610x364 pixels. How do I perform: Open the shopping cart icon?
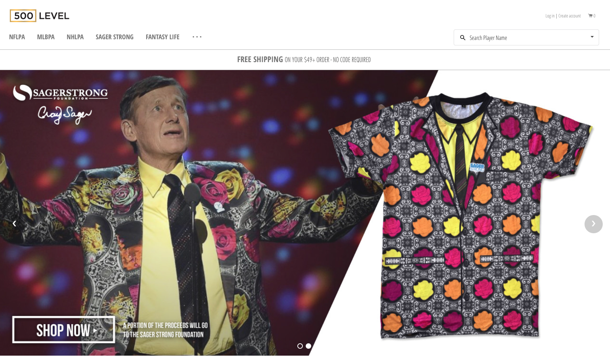591,16
